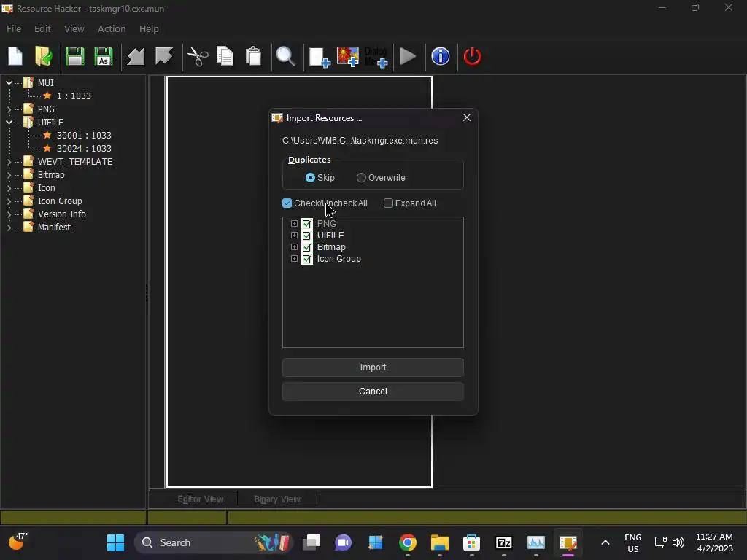Click the taskbar Search box
The height and width of the screenshot is (560, 747).
pyautogui.click(x=214, y=542)
